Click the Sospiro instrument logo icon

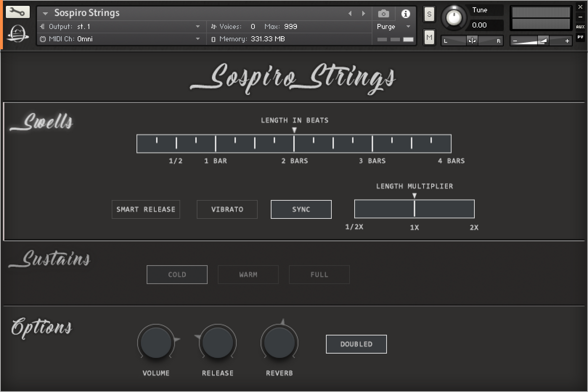(x=18, y=34)
